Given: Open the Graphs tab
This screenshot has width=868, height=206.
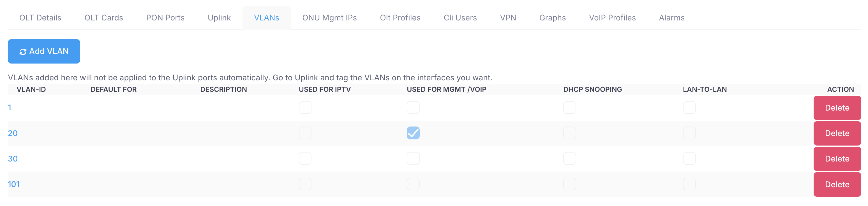Looking at the screenshot, I should click(552, 18).
